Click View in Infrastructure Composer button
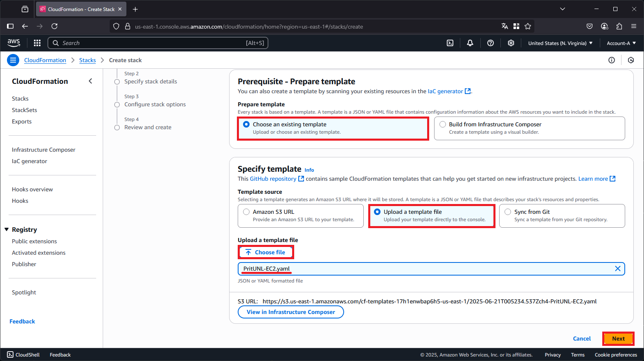 tap(291, 312)
